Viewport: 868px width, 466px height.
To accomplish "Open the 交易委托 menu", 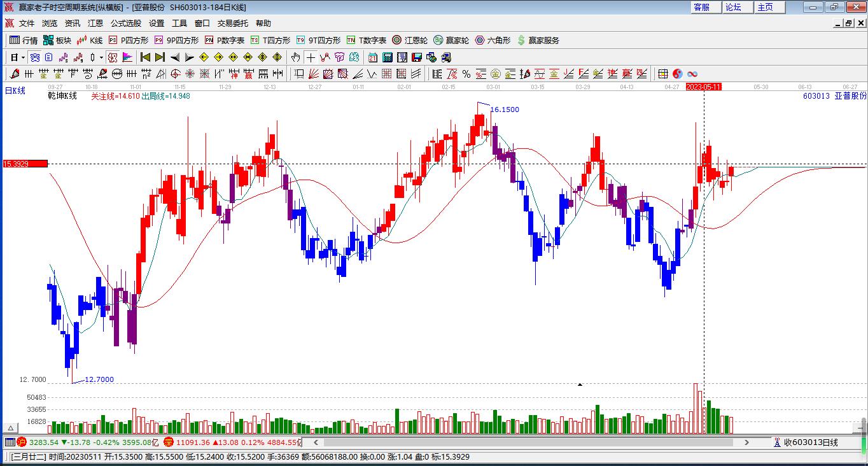I will point(233,24).
